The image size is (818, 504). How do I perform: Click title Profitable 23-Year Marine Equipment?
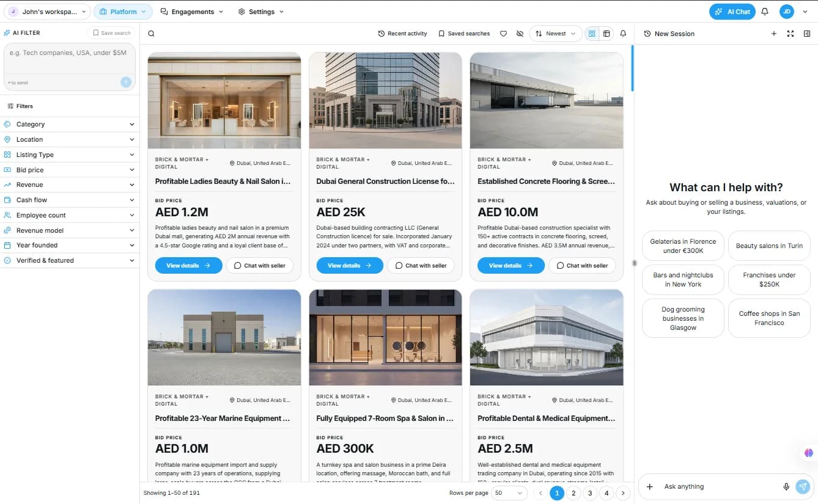(223, 418)
